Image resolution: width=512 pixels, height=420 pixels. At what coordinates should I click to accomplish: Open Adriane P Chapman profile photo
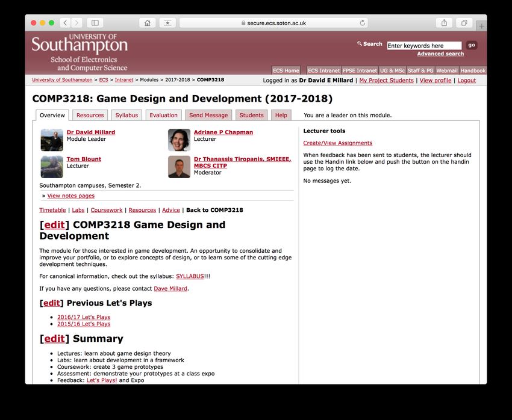click(x=179, y=140)
